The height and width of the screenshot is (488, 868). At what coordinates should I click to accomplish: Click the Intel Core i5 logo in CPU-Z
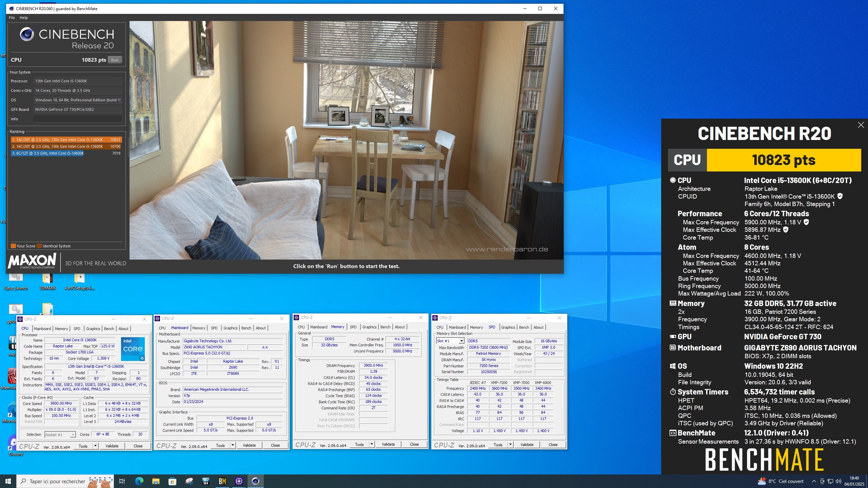[133, 349]
